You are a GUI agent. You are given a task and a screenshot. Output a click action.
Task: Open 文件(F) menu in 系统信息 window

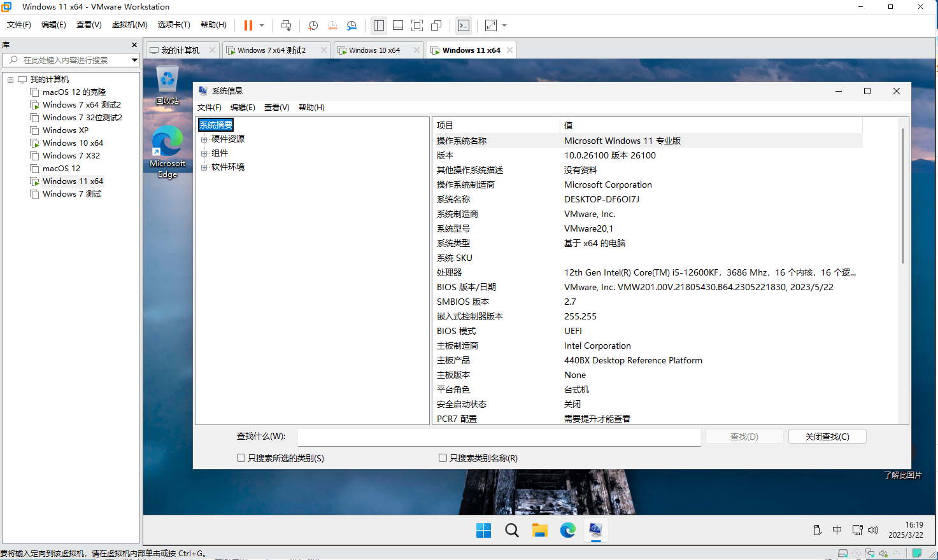pos(210,108)
